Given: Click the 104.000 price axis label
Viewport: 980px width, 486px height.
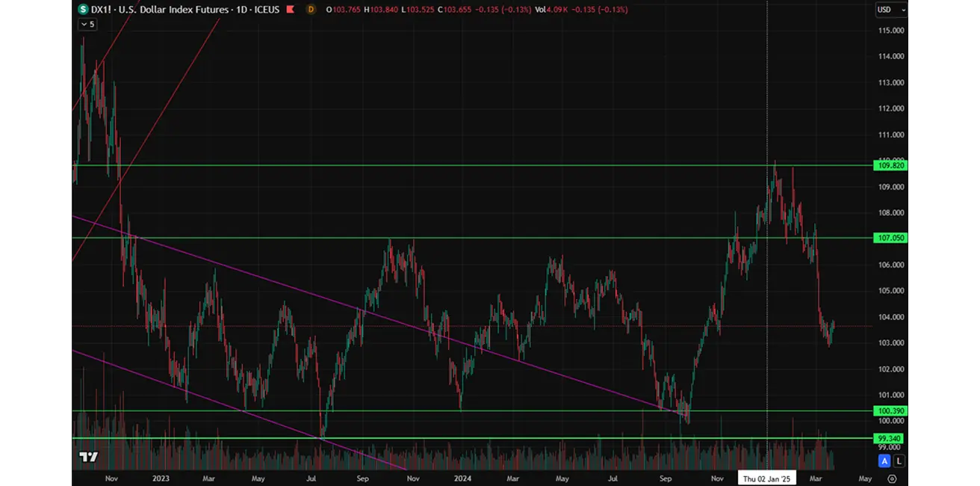Looking at the screenshot, I should (890, 317).
